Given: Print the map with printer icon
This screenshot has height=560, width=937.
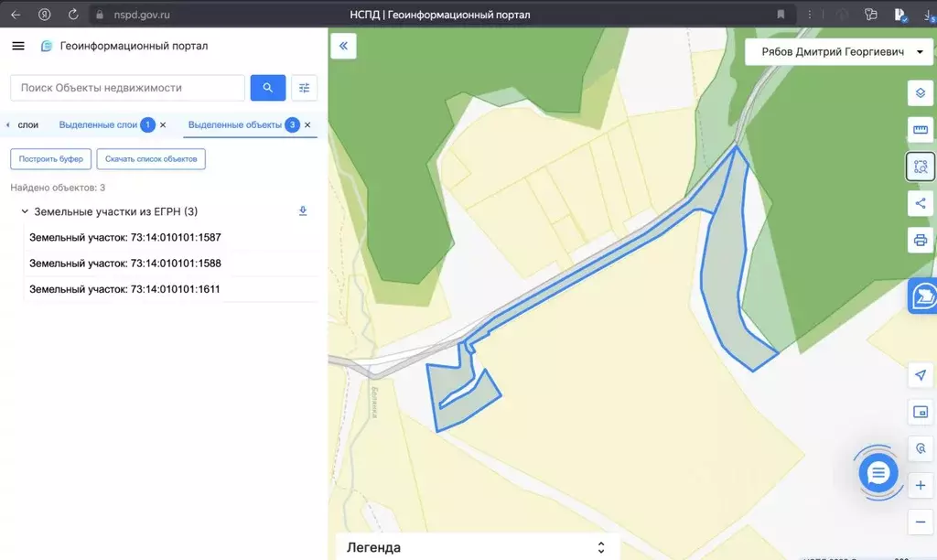Looking at the screenshot, I should 920,240.
